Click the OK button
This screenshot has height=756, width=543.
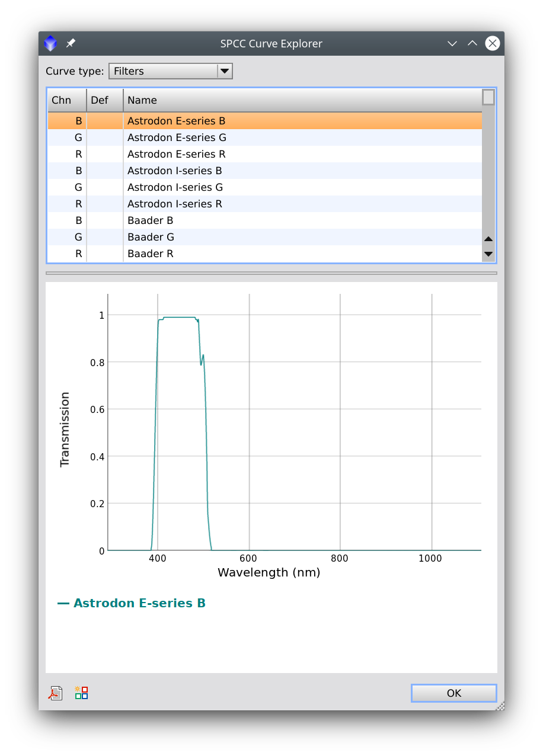(454, 693)
